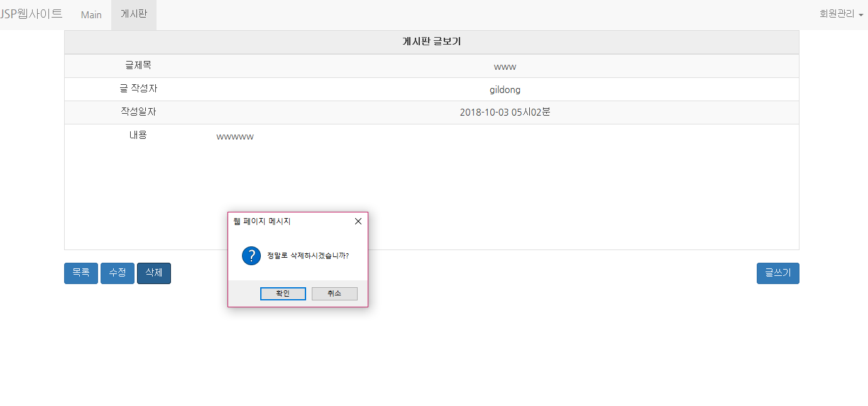Click the 삭제 button
This screenshot has height=406, width=868.
(x=154, y=273)
